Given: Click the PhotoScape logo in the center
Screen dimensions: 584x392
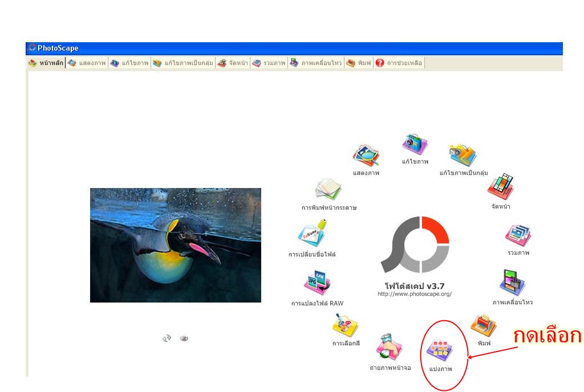Looking at the screenshot, I should (x=415, y=244).
